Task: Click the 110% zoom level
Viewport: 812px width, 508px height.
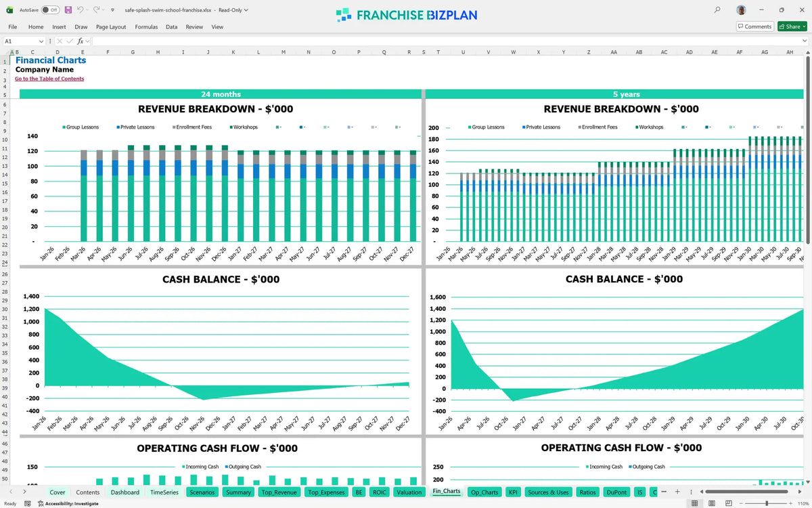Action: (804, 504)
